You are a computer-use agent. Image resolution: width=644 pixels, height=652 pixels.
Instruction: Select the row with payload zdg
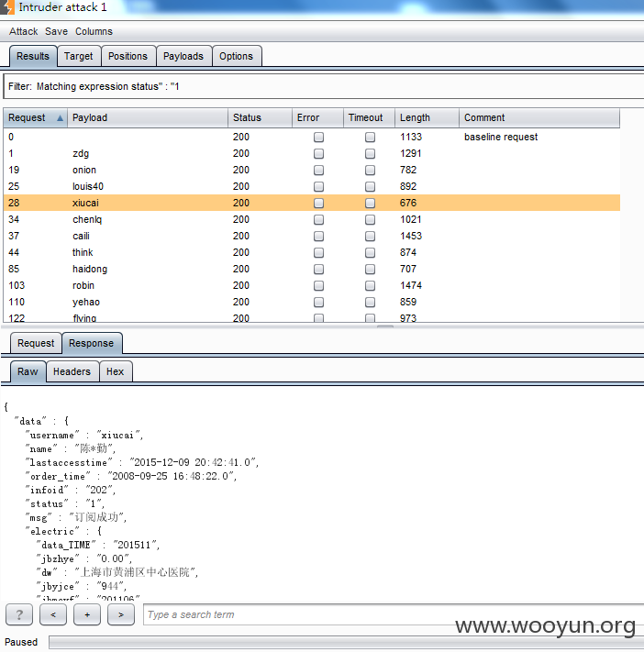tap(312, 153)
